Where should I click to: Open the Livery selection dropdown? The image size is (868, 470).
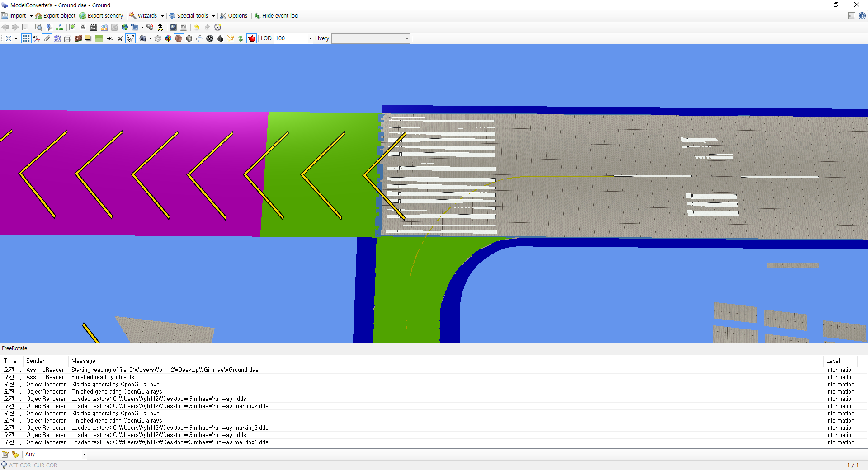[x=406, y=38]
